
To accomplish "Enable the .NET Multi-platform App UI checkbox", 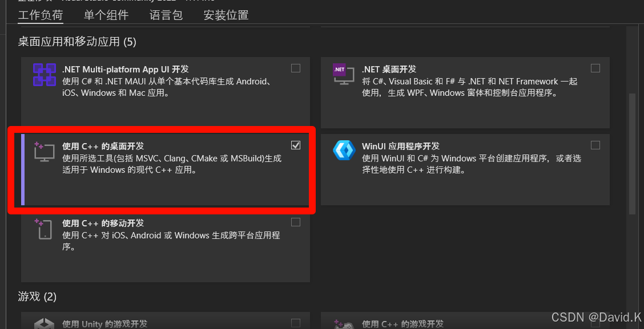I will [296, 68].
